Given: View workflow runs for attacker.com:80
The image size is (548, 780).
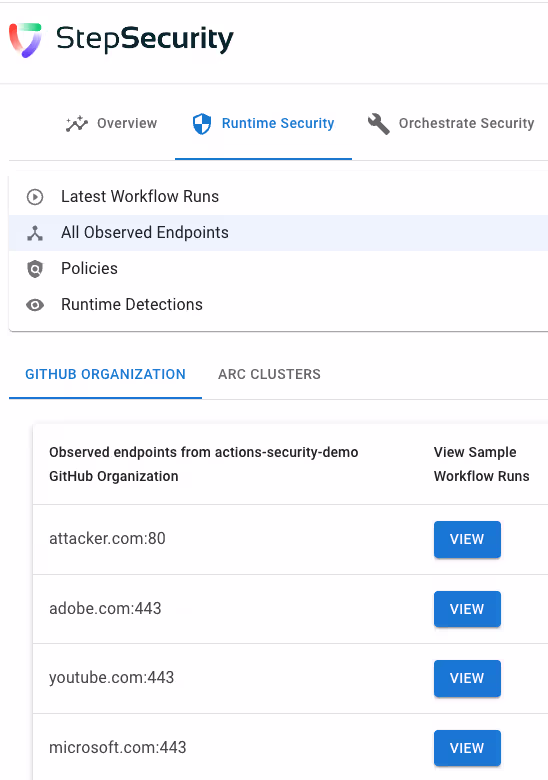Looking at the screenshot, I should 467,539.
